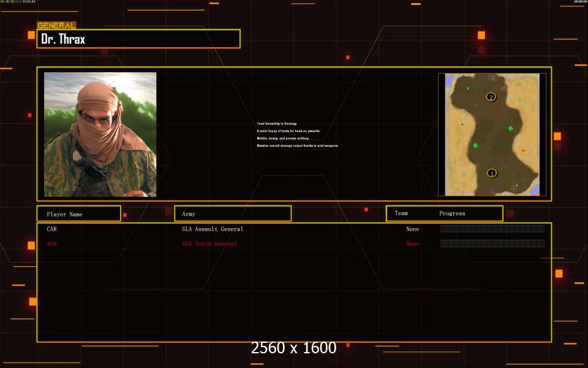Click the Dr. Thrax portrait image

click(x=100, y=134)
